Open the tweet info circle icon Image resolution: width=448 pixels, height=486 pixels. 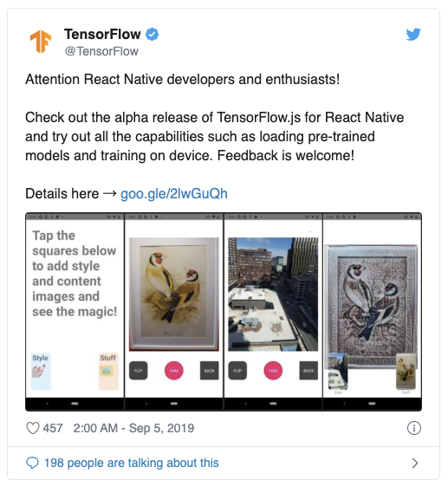413,428
